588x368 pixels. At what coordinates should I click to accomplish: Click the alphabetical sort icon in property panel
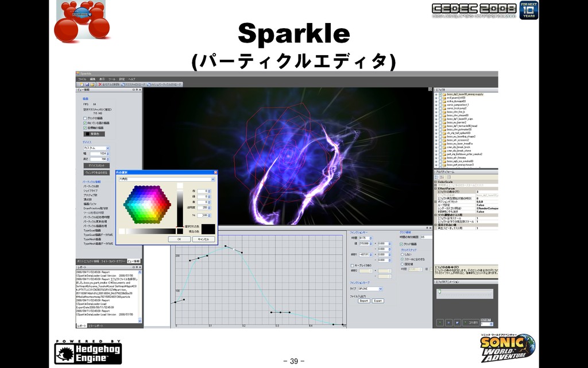(x=442, y=177)
